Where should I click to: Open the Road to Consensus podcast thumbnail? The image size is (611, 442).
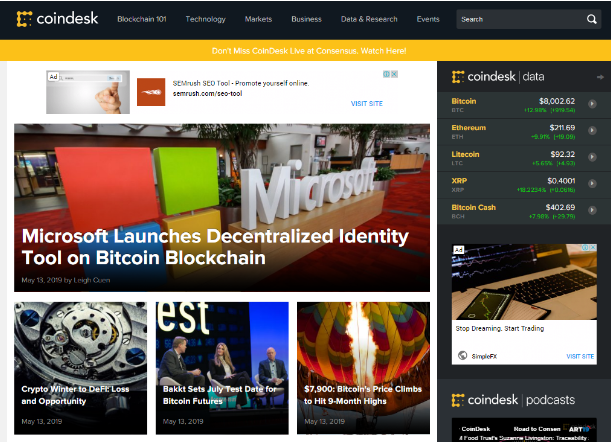[x=524, y=430]
